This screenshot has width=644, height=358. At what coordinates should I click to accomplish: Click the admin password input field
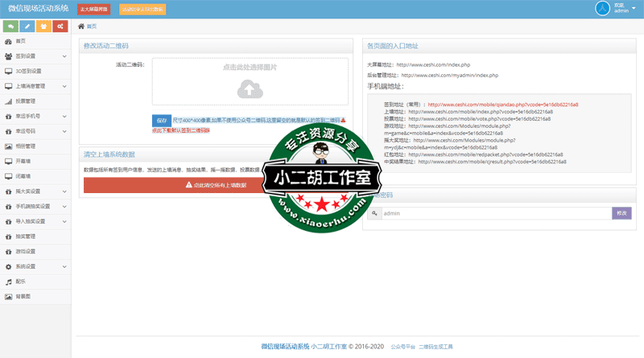[493, 213]
